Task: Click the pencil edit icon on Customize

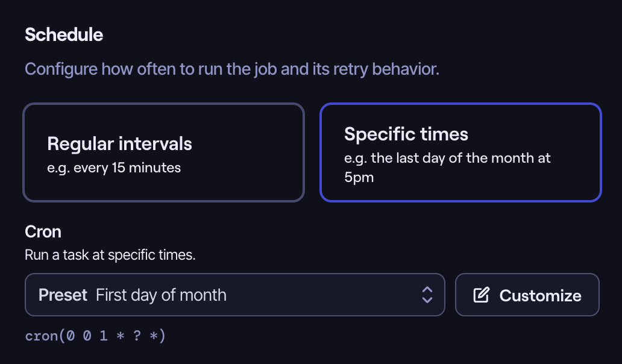Action: (x=480, y=295)
